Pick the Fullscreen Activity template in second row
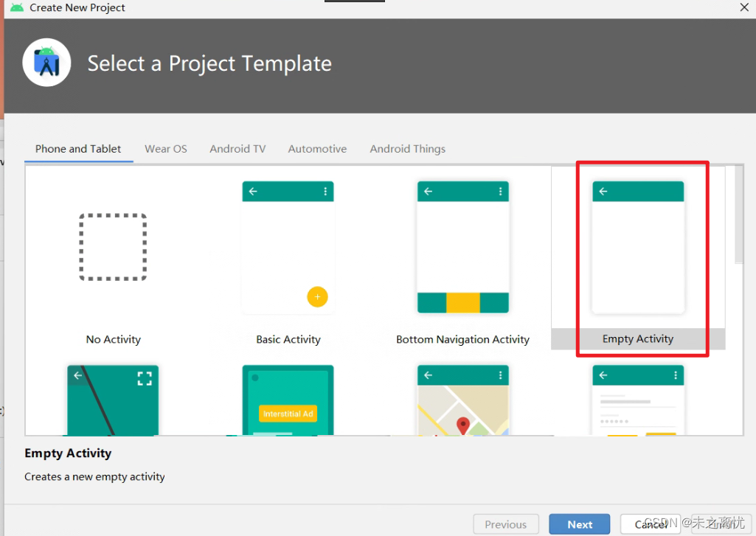The height and width of the screenshot is (536, 756). click(x=113, y=400)
